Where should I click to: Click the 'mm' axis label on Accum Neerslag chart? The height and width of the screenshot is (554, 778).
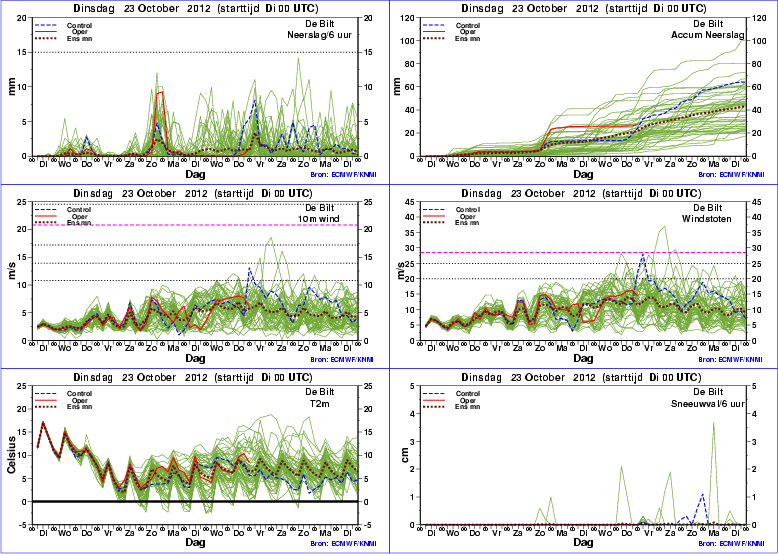click(x=397, y=87)
